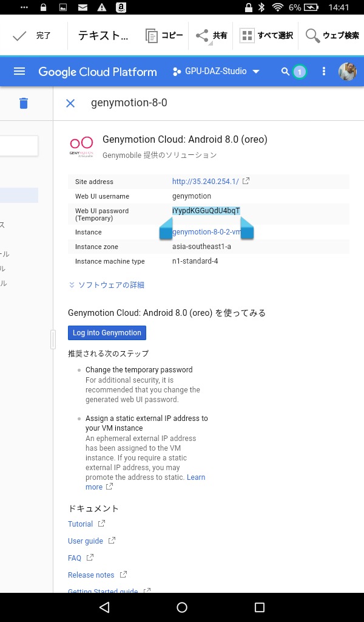Image resolution: width=364 pixels, height=622 pixels.
Task: Open genymotion-8-0-2-vm instance link
Action: [206, 232]
